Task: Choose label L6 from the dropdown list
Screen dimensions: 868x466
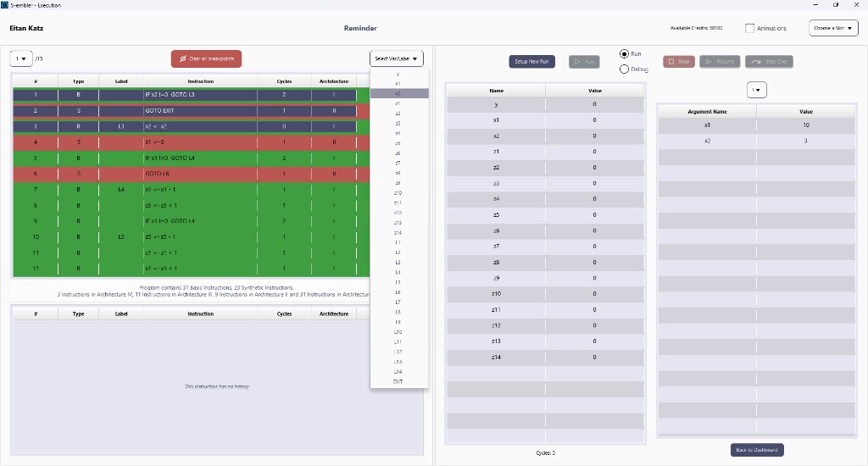Action: 398,293
